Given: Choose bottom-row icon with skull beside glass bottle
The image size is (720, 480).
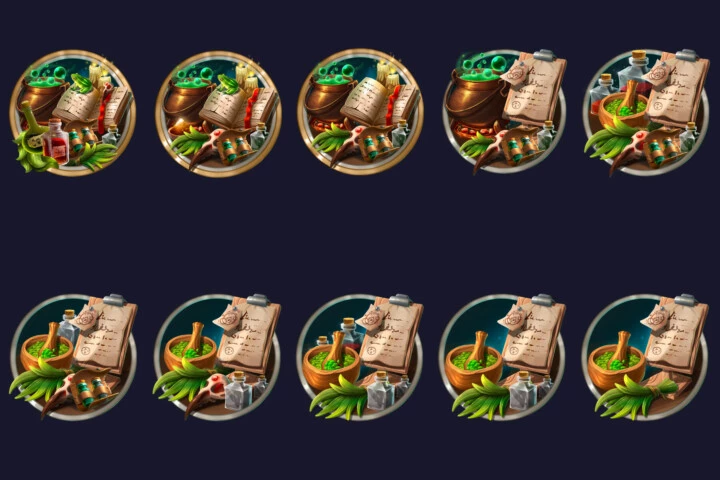Looking at the screenshot, I should pyautogui.click(x=217, y=357).
